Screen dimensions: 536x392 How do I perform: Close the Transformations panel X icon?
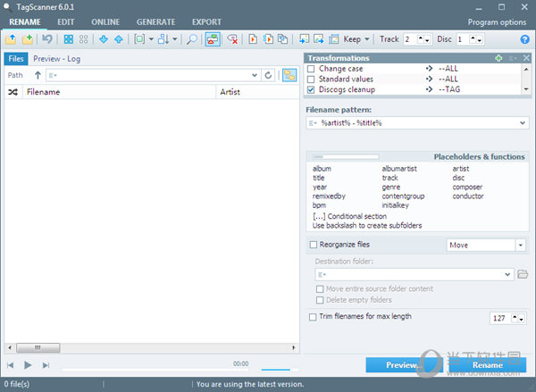pyautogui.click(x=526, y=58)
